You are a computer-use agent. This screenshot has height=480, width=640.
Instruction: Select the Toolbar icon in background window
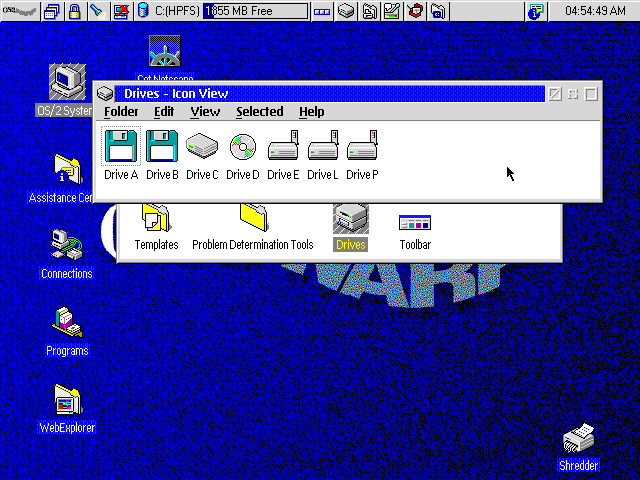point(415,222)
